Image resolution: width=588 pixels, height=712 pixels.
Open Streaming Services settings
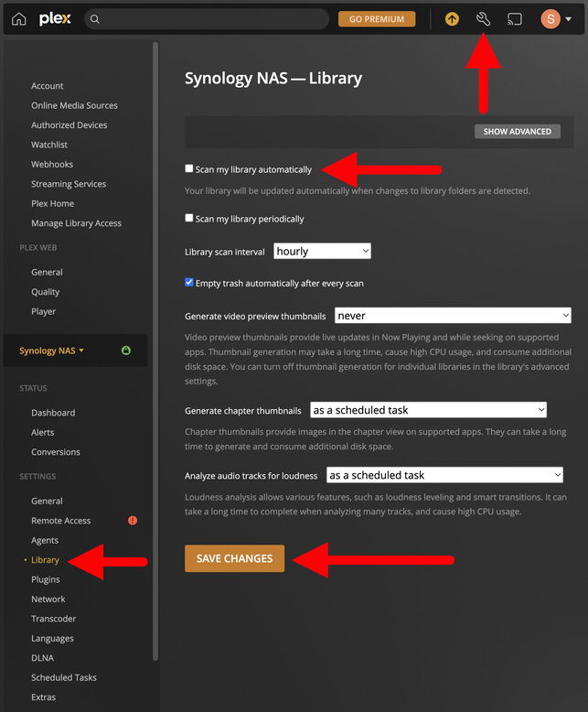click(x=69, y=184)
